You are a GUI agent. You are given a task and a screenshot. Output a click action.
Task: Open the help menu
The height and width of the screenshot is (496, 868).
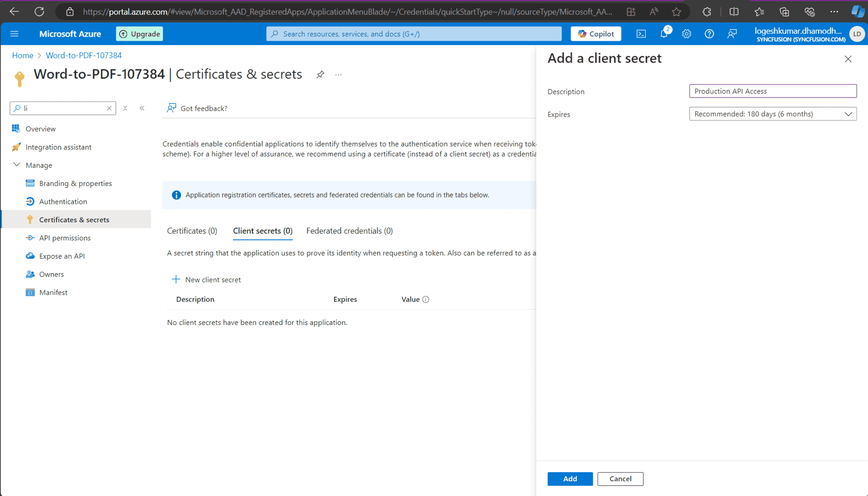click(x=709, y=33)
